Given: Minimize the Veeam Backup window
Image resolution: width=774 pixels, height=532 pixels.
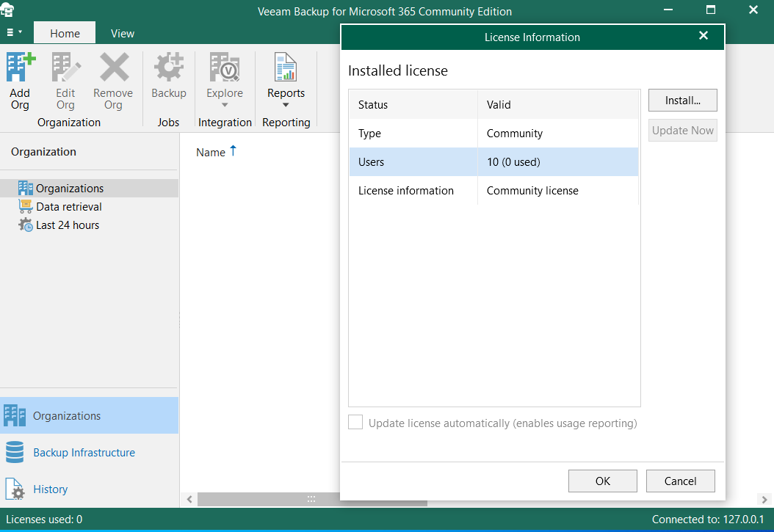Looking at the screenshot, I should coord(668,10).
